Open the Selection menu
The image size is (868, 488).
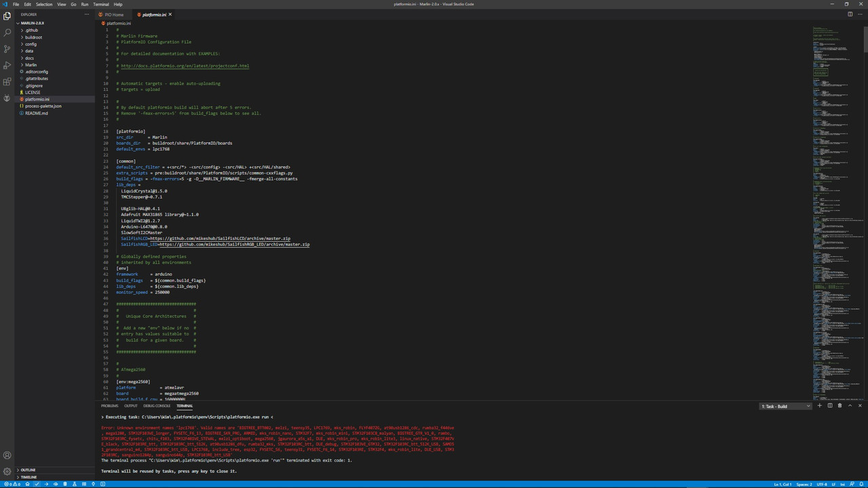tap(44, 4)
